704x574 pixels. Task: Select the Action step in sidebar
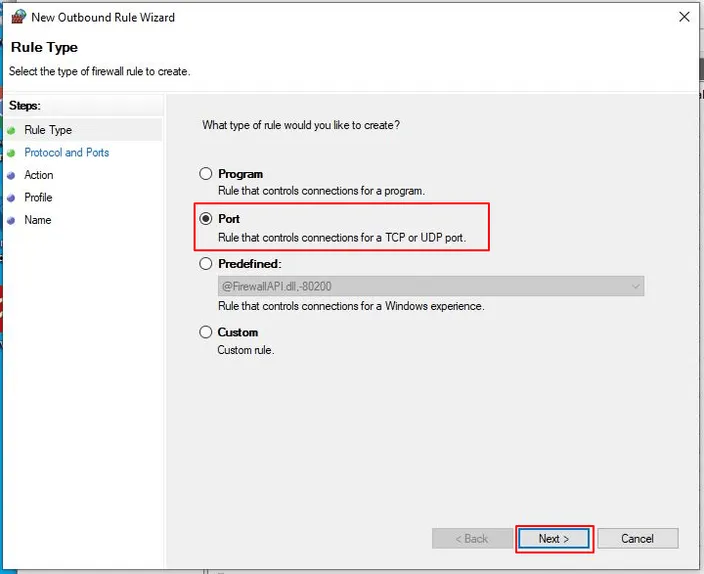click(x=39, y=175)
